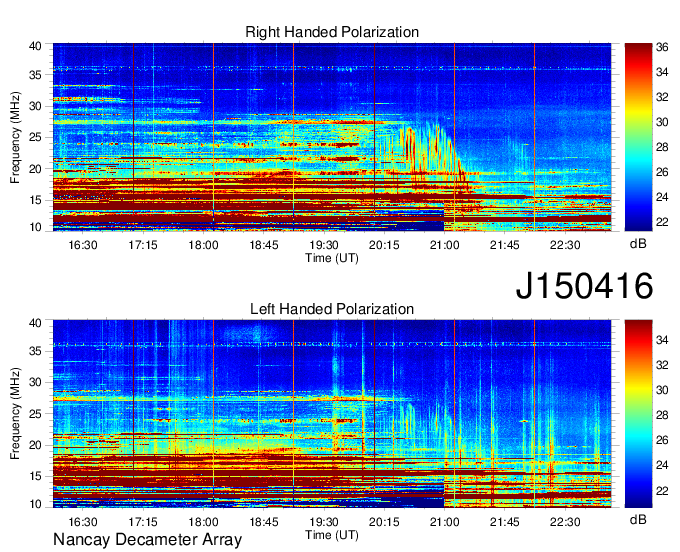Click 17:15 tick on the bottom plot
The image size is (680, 552).
pyautogui.click(x=143, y=522)
